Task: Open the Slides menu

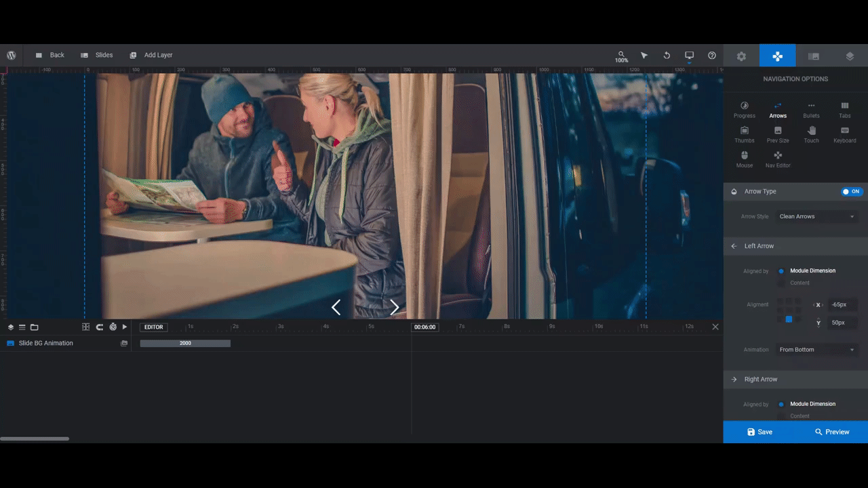Action: coord(96,55)
